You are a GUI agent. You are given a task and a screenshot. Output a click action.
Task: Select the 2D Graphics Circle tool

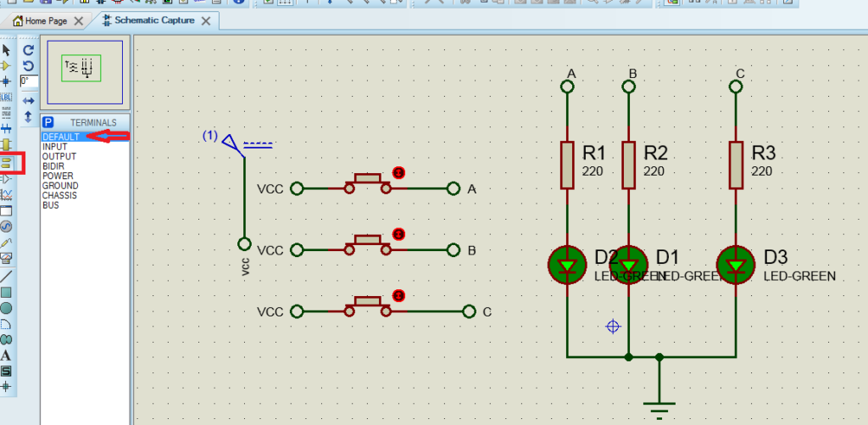coord(7,308)
